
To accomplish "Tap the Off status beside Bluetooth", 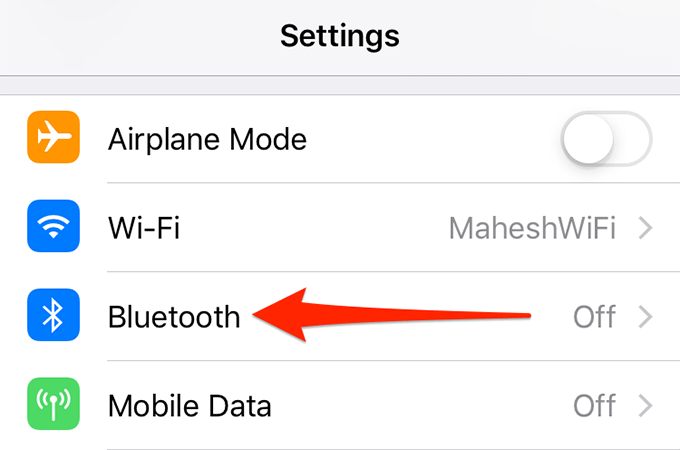I will click(x=594, y=317).
